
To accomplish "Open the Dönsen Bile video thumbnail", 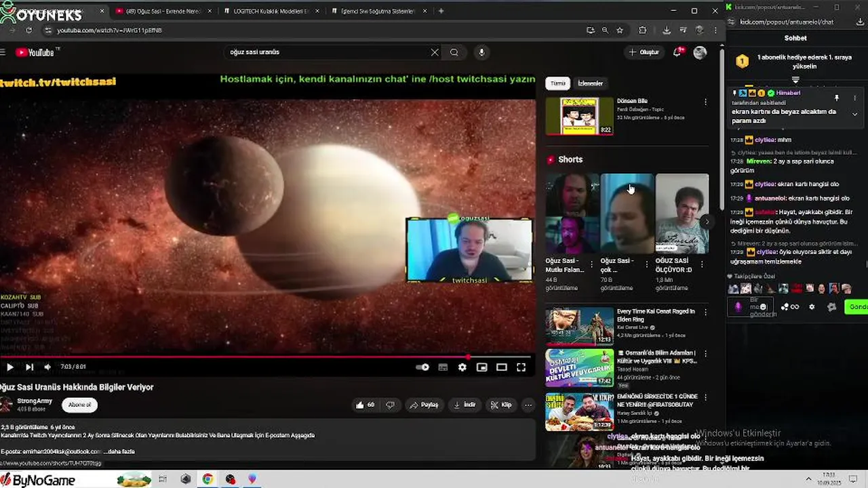I will [x=579, y=116].
